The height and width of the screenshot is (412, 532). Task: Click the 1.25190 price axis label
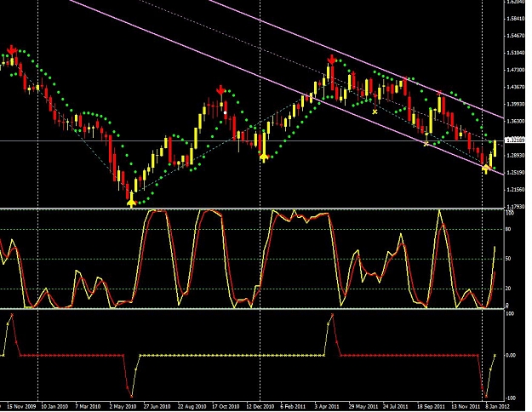(516, 173)
